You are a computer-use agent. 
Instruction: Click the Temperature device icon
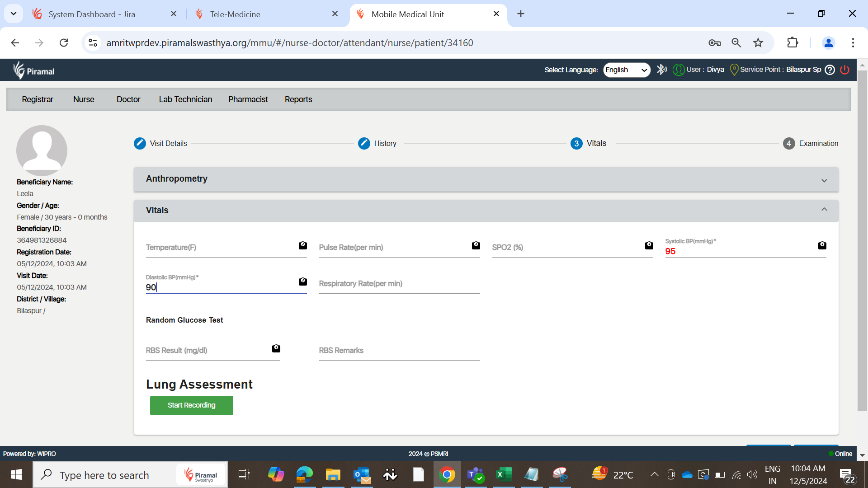[x=303, y=245]
